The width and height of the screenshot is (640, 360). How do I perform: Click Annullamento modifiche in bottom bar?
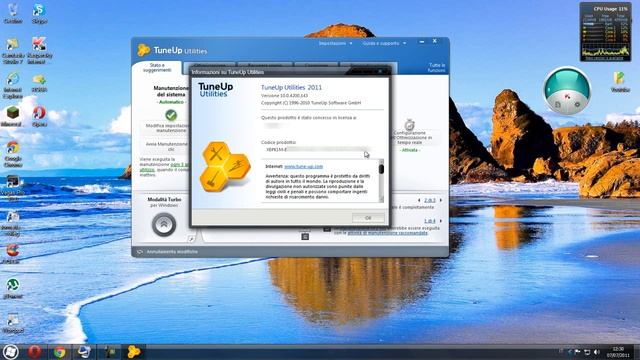point(167,252)
